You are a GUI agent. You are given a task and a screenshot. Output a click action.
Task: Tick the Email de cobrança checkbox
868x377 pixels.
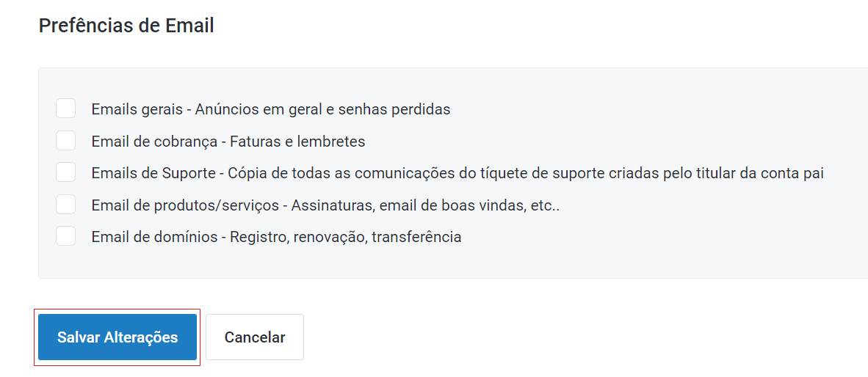pyautogui.click(x=66, y=141)
